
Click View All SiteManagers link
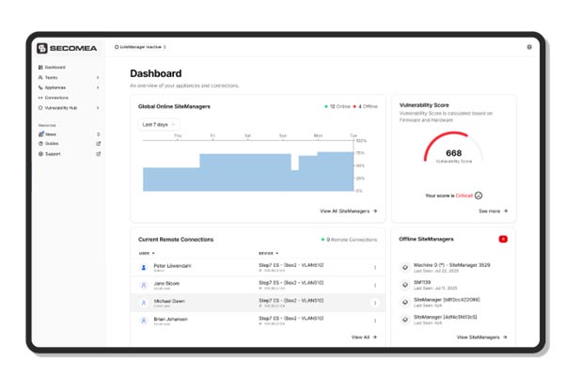click(x=348, y=211)
